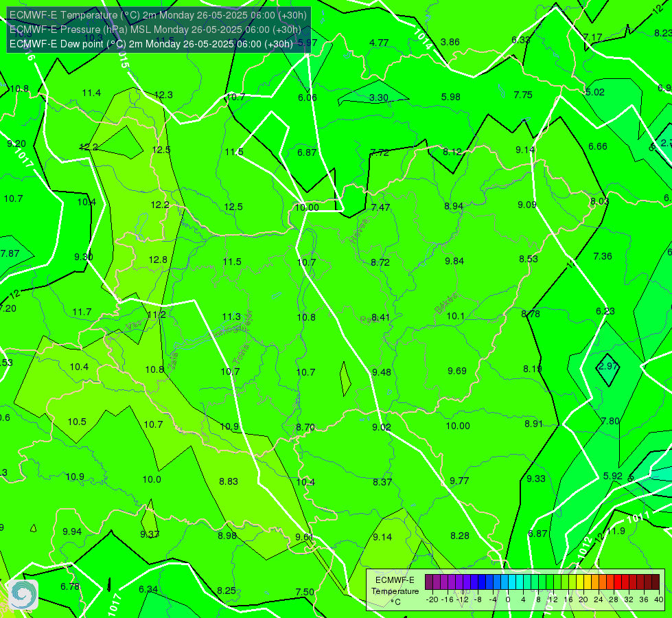Click the 9.84 temperature value
The height and width of the screenshot is (618, 672).
coord(454,261)
